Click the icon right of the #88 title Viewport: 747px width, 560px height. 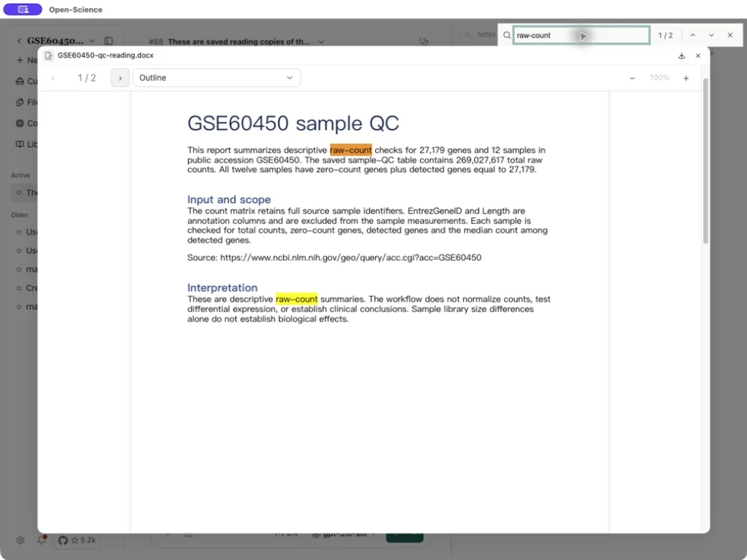tap(424, 42)
